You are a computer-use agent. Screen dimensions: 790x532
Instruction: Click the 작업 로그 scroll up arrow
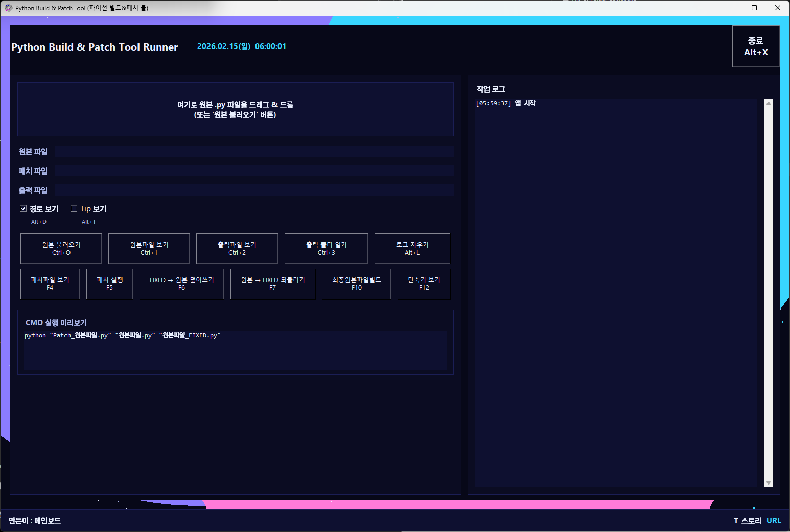pos(768,103)
